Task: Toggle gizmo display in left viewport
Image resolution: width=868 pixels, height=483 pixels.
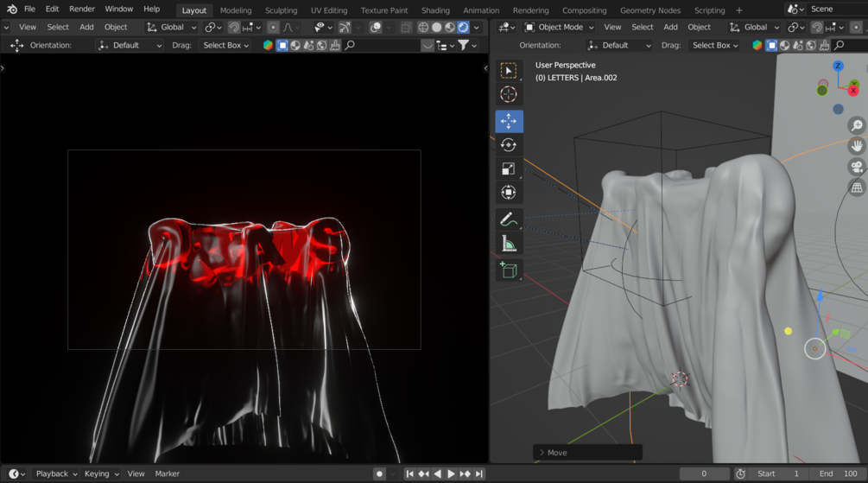Action: pos(345,27)
